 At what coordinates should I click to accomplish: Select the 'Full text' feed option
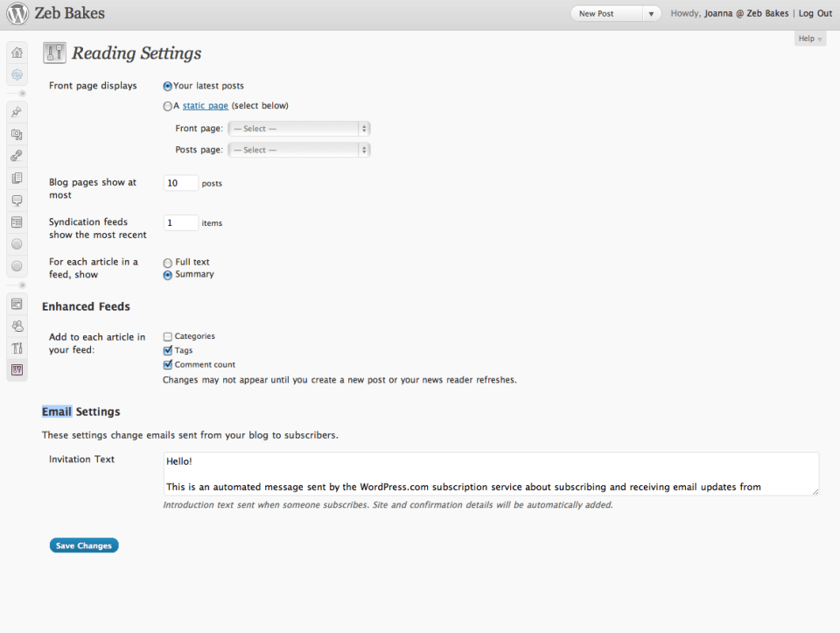(x=168, y=263)
